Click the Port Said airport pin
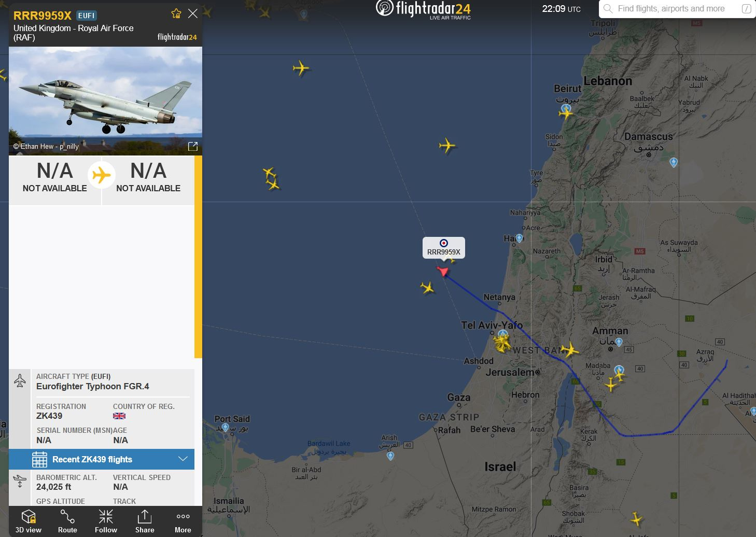Screen dimensions: 756x537 click(225, 428)
